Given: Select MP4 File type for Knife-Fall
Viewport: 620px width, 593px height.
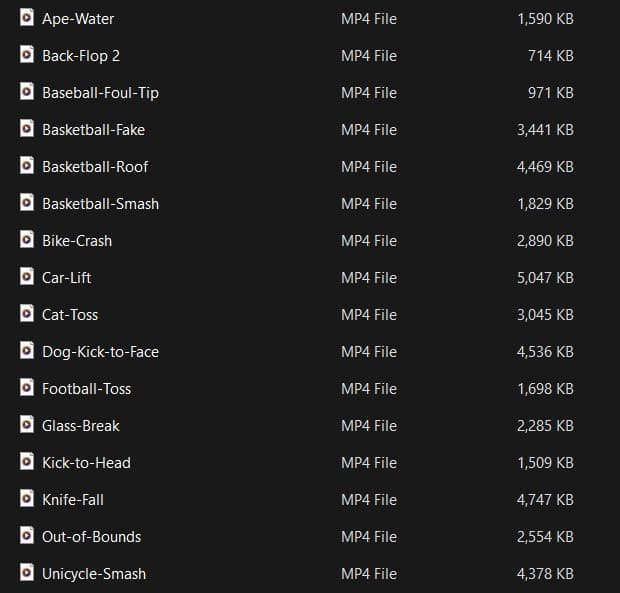Looking at the screenshot, I should pos(369,500).
